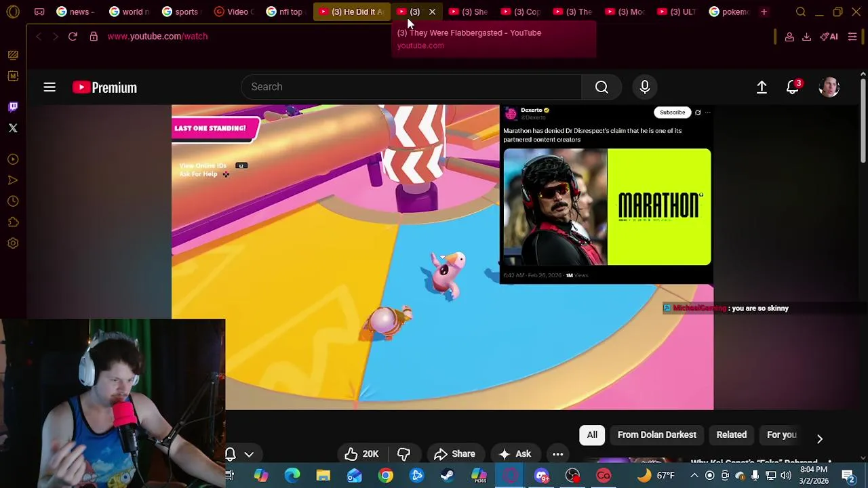
Task: Open the history clock sidebar icon
Action: pos(13,201)
